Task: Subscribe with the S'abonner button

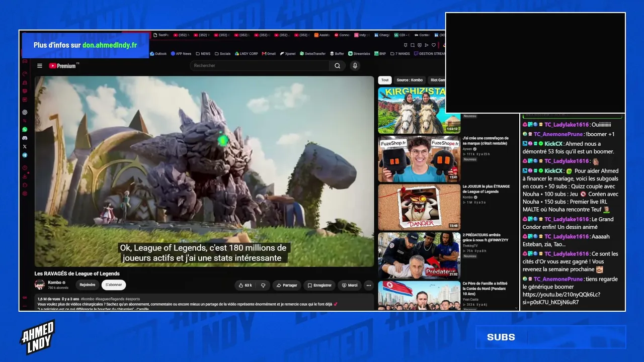Action: click(x=114, y=285)
